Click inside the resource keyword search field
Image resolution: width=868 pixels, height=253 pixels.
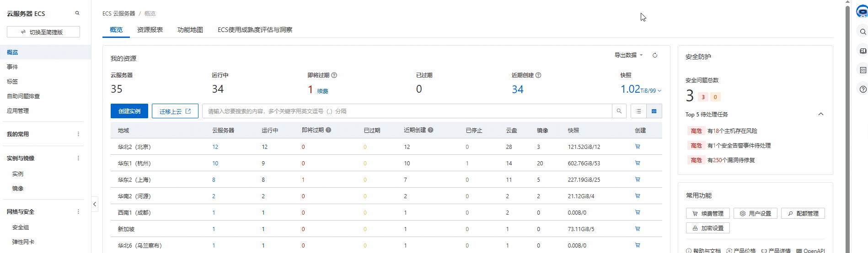coord(407,111)
